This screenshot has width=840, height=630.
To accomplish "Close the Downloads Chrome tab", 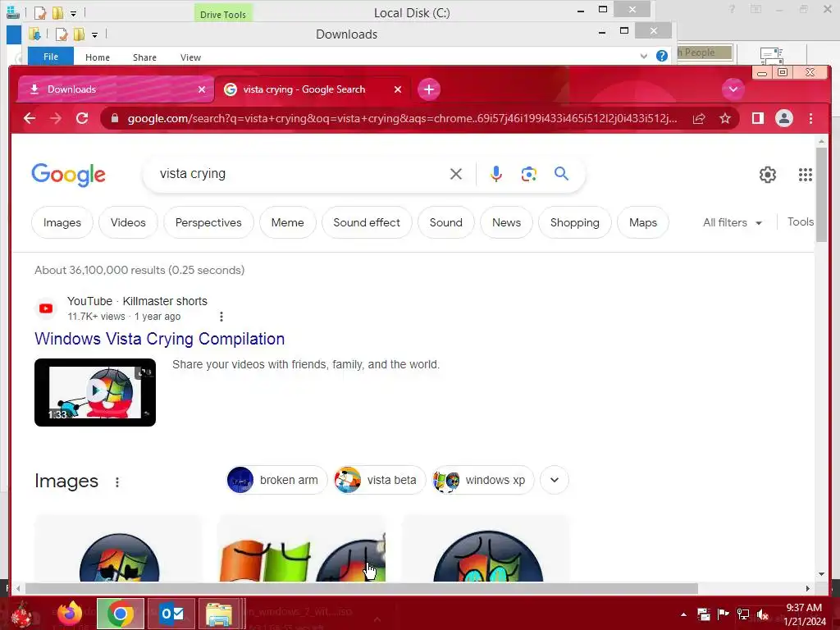I will click(202, 89).
